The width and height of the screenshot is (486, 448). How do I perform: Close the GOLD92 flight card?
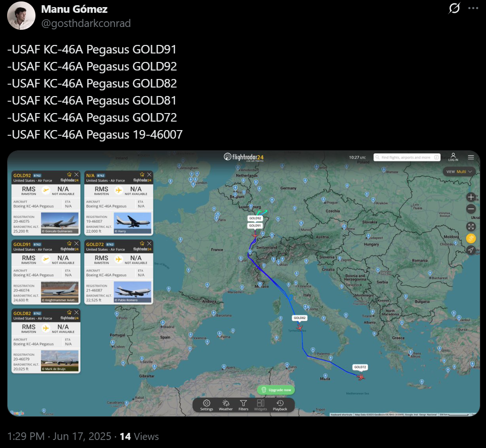[x=76, y=175]
